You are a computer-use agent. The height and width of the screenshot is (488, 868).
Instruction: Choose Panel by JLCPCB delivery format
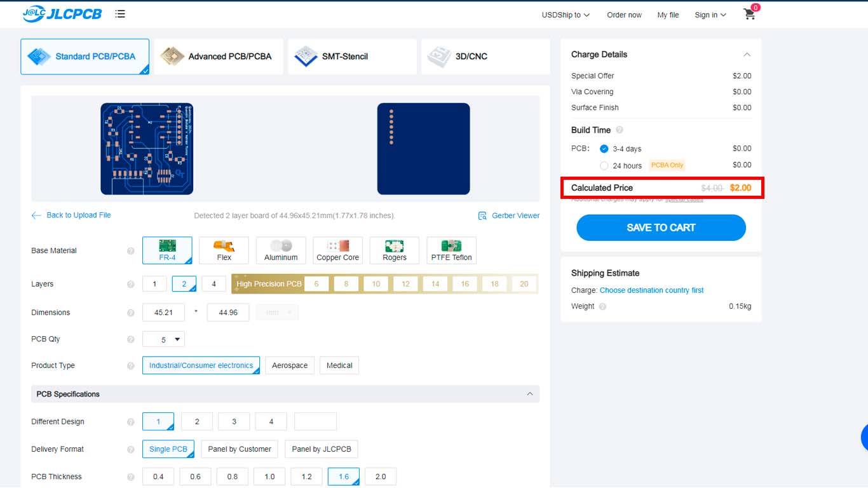tap(322, 449)
